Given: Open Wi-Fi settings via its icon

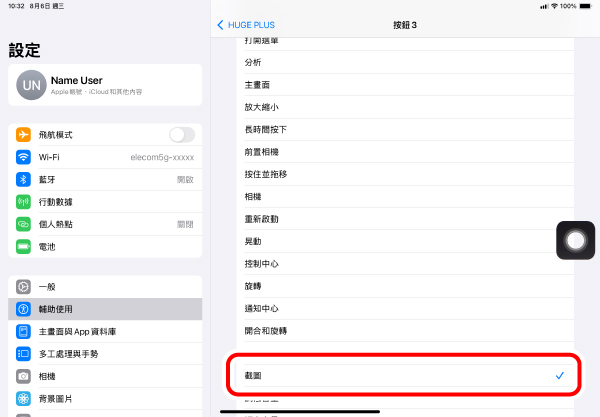Looking at the screenshot, I should [x=24, y=157].
